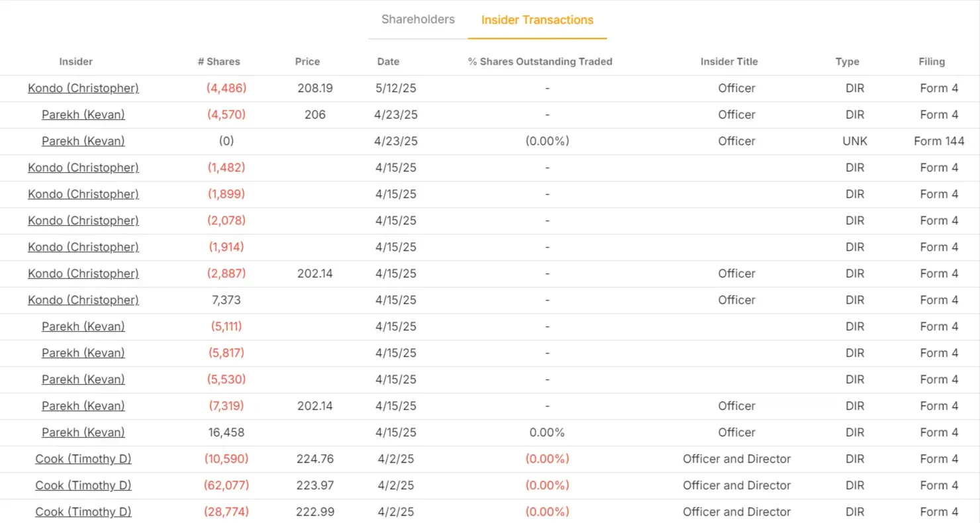Sort by the Insider column header
Viewport: 980px width, 523px height.
pos(75,62)
